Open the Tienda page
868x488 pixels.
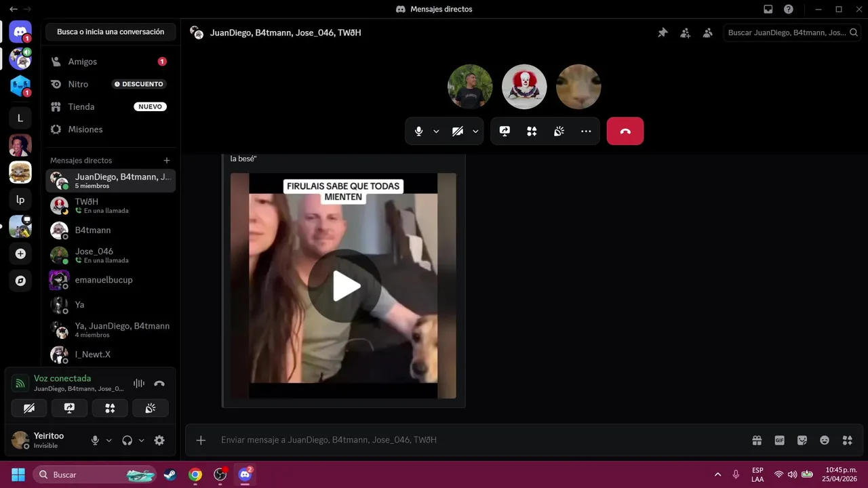tap(111, 107)
